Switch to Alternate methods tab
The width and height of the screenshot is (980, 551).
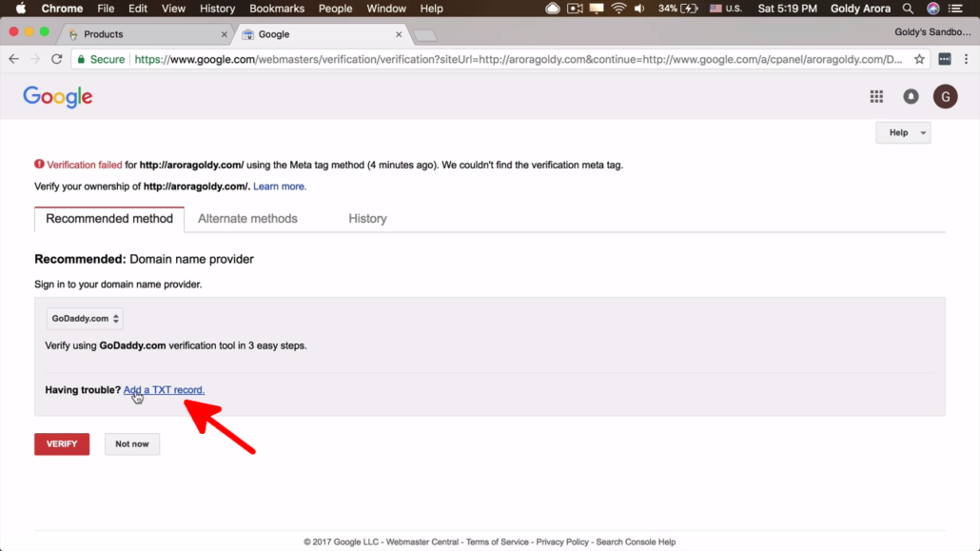pos(247,219)
